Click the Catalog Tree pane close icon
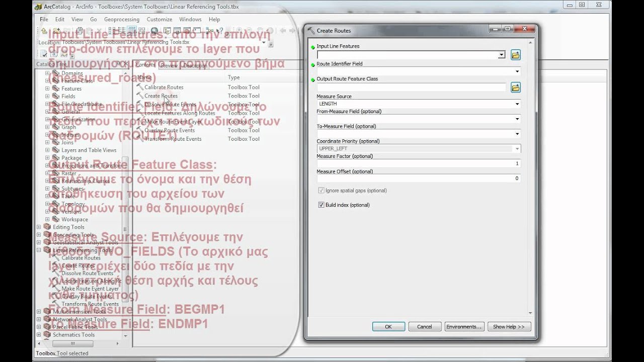The image size is (644, 362). click(x=126, y=64)
